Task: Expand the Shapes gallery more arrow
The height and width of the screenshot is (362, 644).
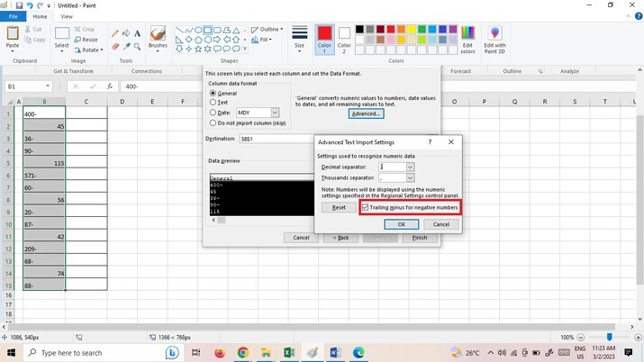Action: (245, 49)
